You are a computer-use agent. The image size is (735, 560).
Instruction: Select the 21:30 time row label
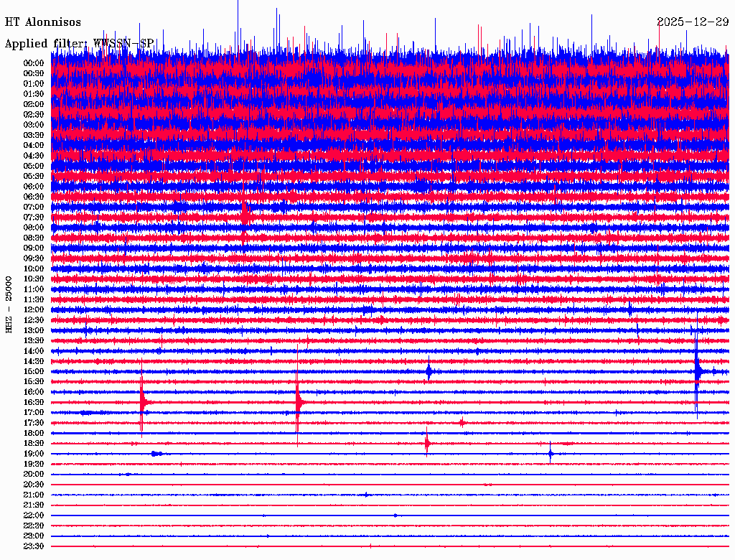(34, 505)
